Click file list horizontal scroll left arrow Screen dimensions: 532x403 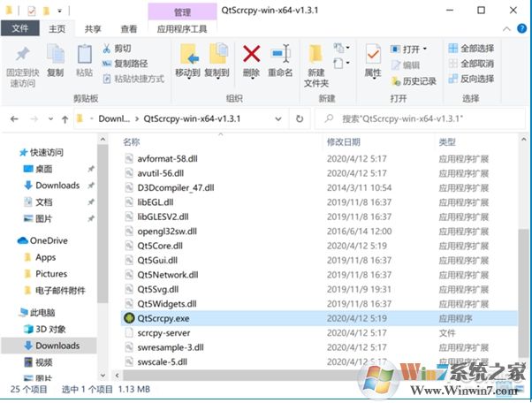(x=117, y=376)
